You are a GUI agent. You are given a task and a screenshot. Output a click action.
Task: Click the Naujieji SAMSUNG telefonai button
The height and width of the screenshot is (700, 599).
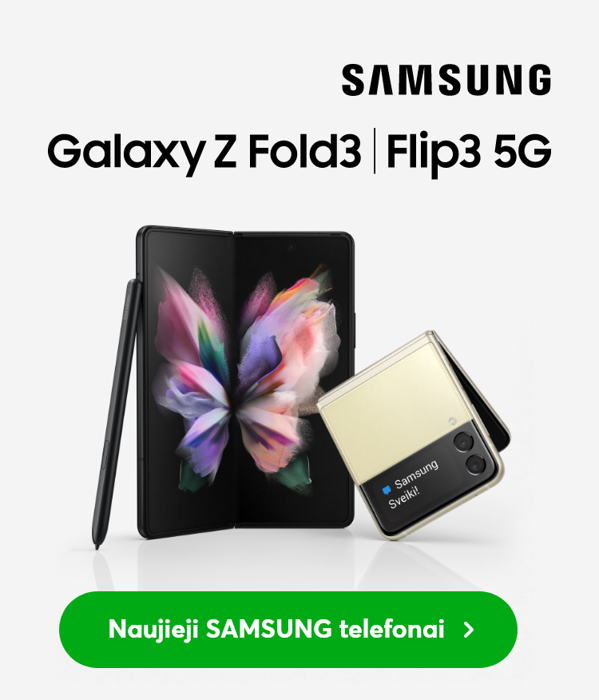(x=288, y=630)
